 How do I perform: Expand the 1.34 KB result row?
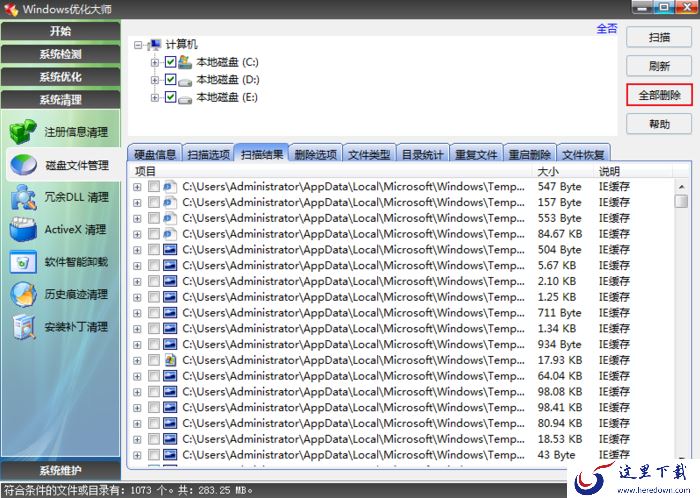pyautogui.click(x=137, y=329)
